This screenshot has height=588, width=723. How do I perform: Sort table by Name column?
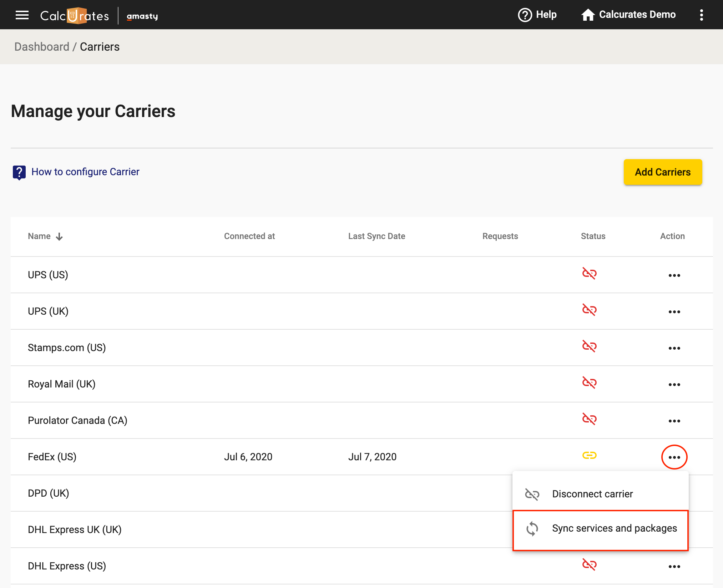[x=39, y=236]
